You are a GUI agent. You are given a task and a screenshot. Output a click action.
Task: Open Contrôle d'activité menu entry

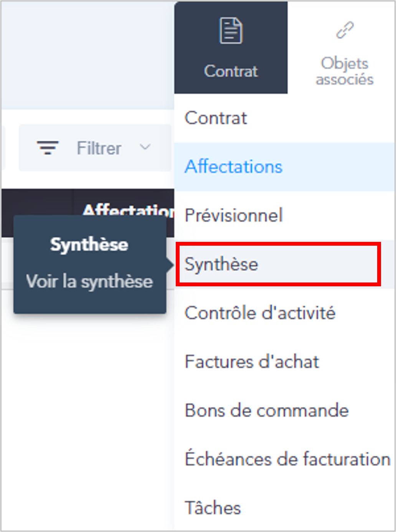(x=284, y=313)
